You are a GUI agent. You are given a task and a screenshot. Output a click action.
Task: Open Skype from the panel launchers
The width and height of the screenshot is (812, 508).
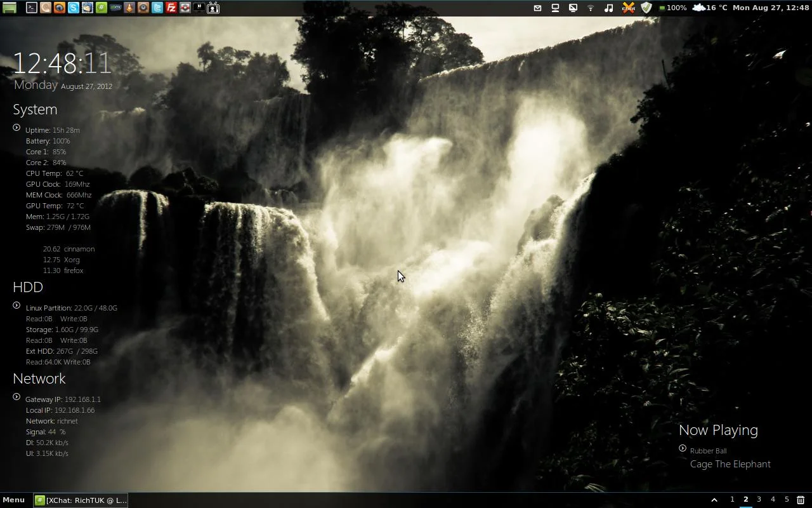pyautogui.click(x=74, y=8)
